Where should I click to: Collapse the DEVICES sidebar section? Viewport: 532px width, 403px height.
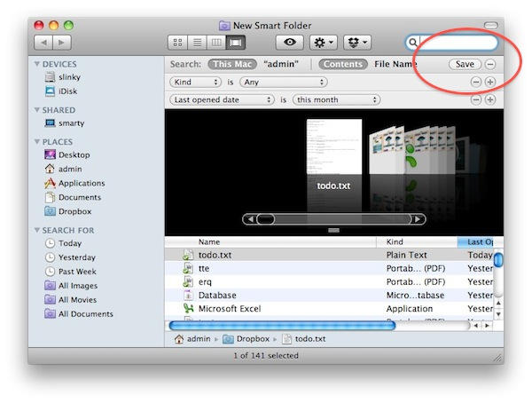[36, 64]
